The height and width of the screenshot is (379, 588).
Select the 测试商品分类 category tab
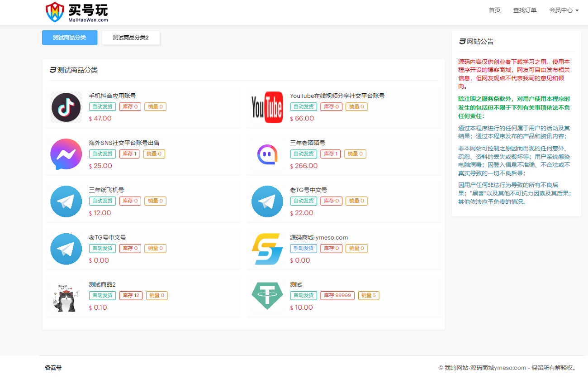point(70,38)
